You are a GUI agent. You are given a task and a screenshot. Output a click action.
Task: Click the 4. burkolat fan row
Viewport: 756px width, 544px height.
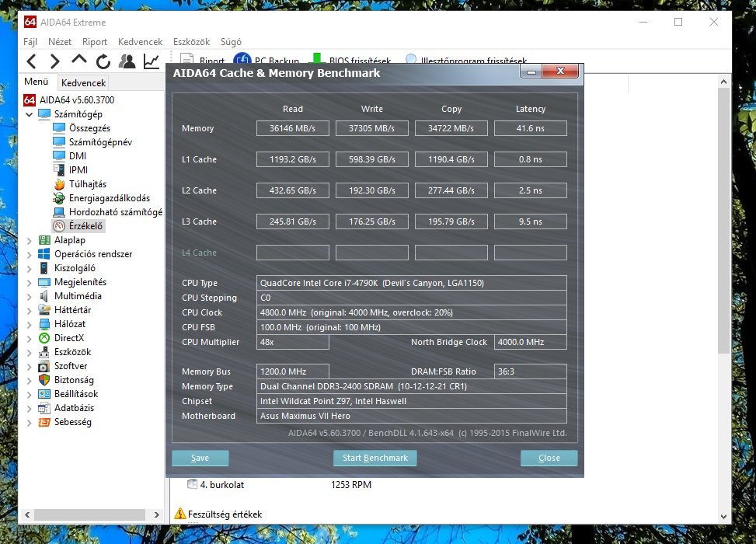coord(280,485)
